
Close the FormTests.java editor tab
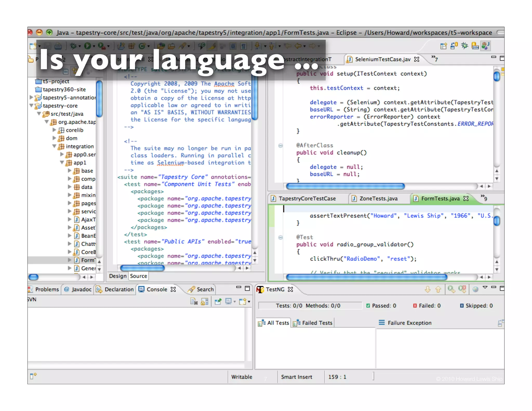466,198
